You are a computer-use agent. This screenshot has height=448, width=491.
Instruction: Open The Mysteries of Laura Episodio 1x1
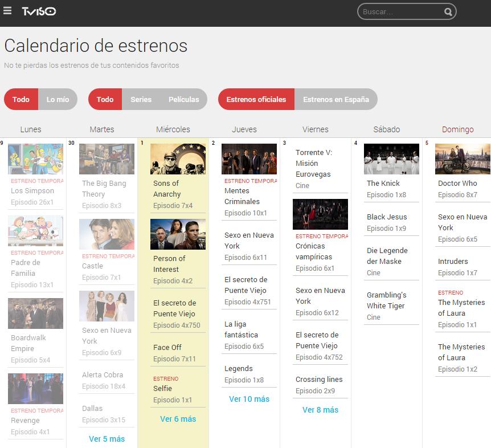point(461,308)
